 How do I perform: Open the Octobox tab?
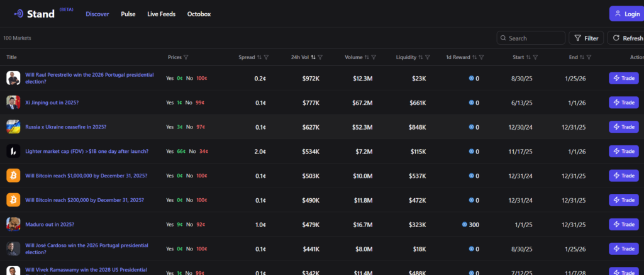(199, 14)
